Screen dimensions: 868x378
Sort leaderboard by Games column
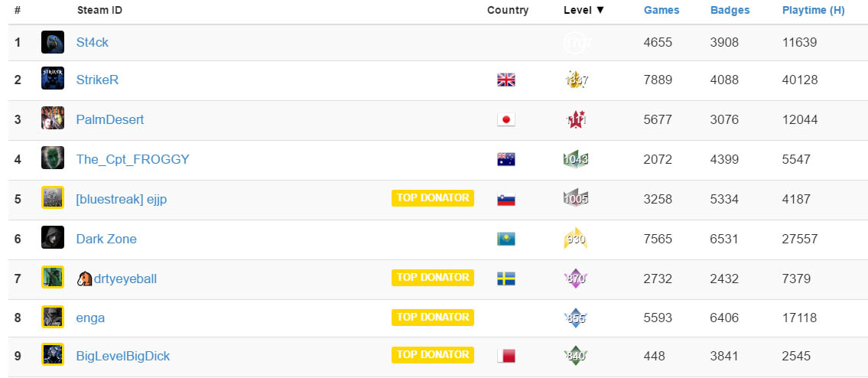click(662, 10)
